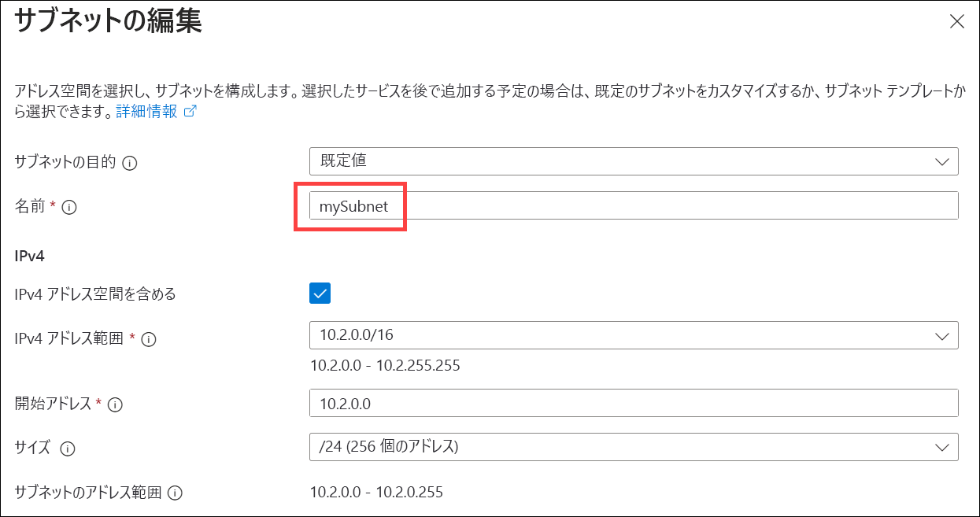Viewport: 980px width, 517px height.
Task: Click info icon beside サイズ
Action: tap(68, 449)
